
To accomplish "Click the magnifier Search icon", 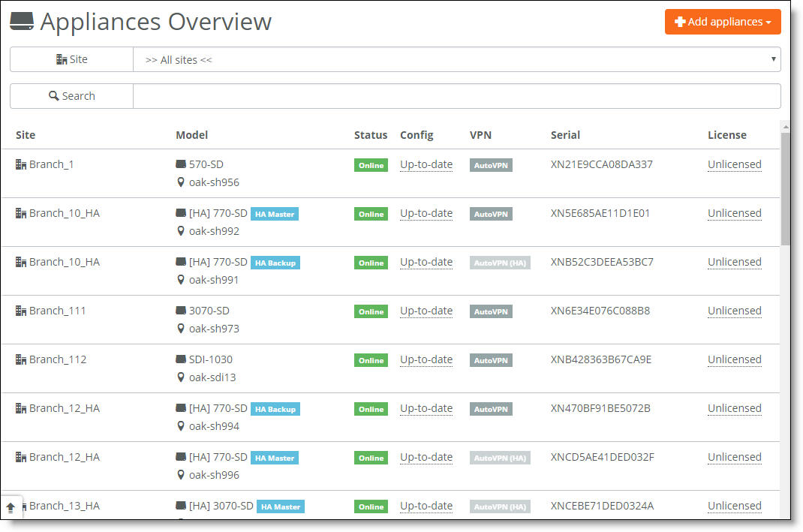I will 53,96.
